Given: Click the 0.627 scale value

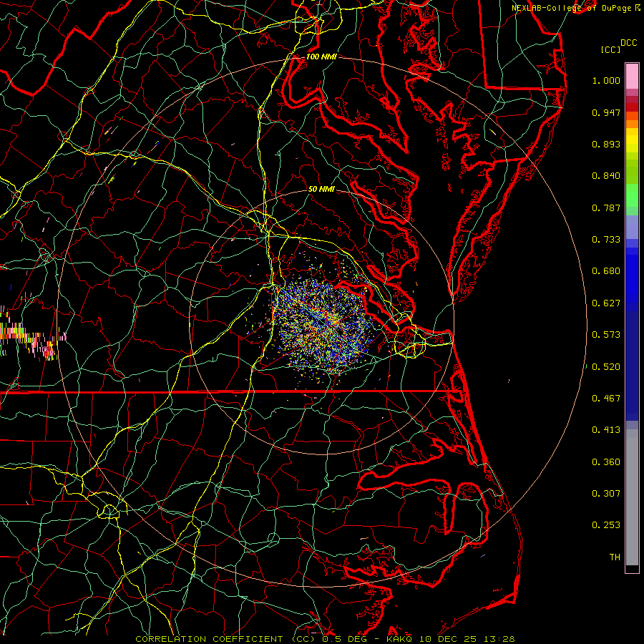Looking at the screenshot, I should tap(606, 303).
